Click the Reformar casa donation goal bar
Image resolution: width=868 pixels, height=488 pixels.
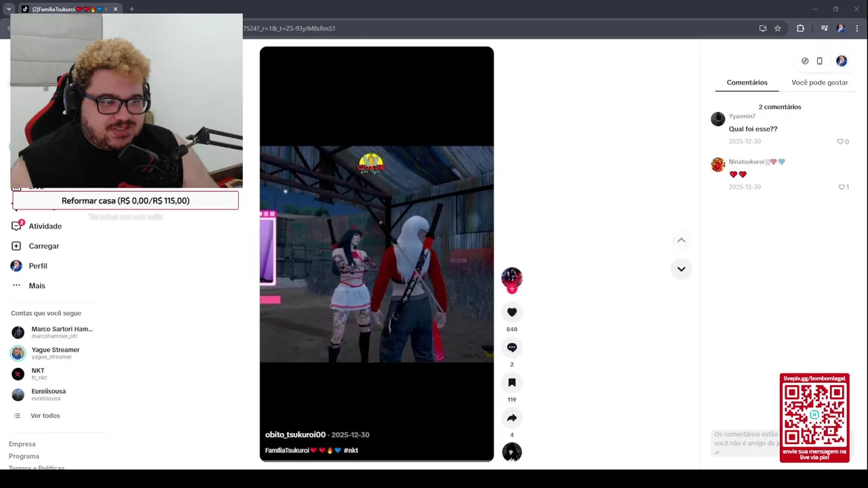point(125,201)
